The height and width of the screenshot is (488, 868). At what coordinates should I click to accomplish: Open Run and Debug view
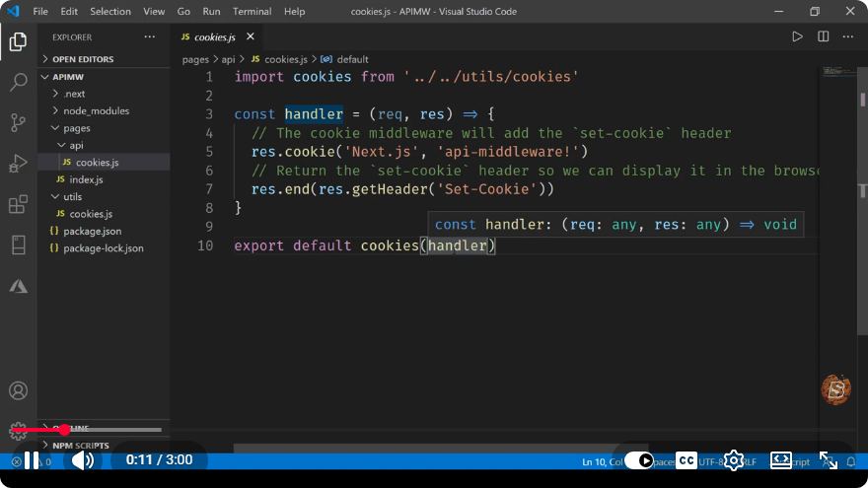pyautogui.click(x=19, y=164)
